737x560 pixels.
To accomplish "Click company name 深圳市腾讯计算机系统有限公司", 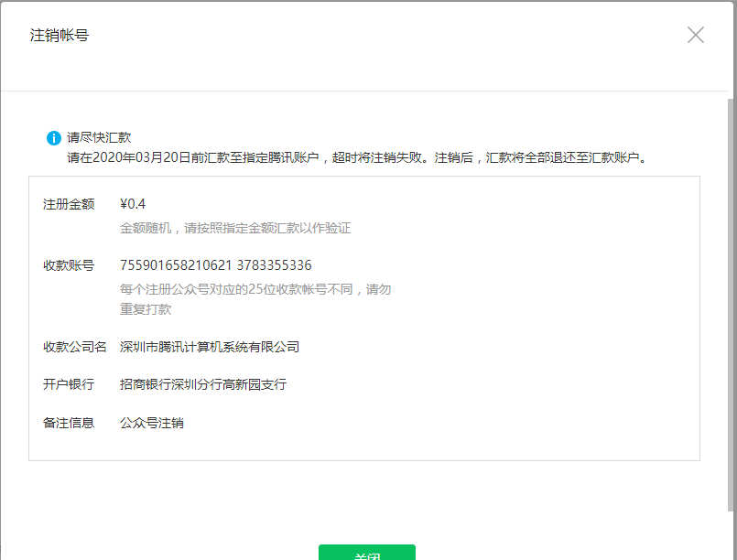I will (x=210, y=347).
